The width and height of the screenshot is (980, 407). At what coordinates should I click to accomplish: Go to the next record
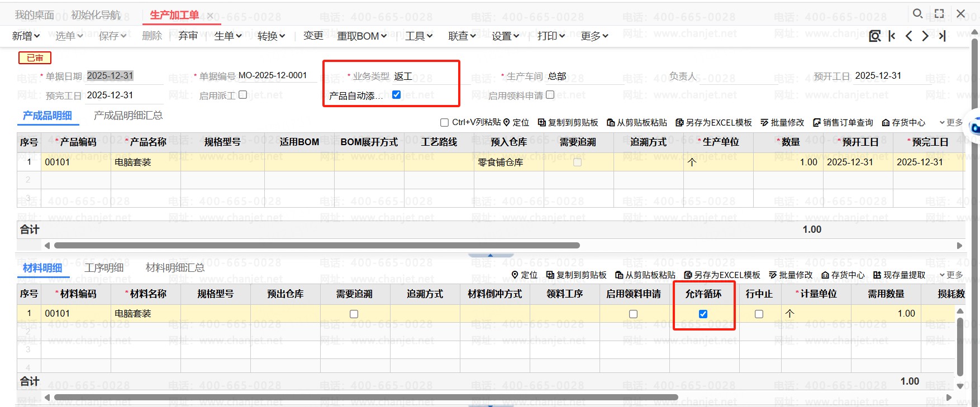[x=925, y=36]
